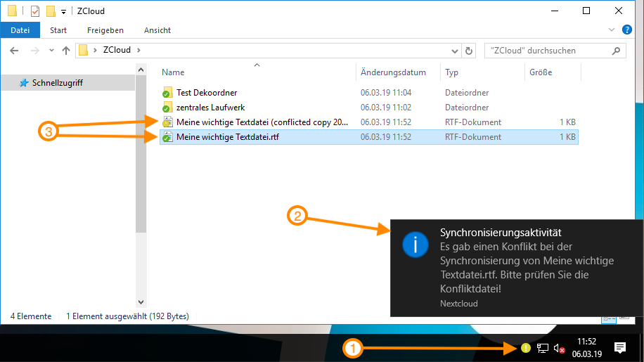
Task: Open quick access toolbar customize dropdown
Action: coord(63,11)
